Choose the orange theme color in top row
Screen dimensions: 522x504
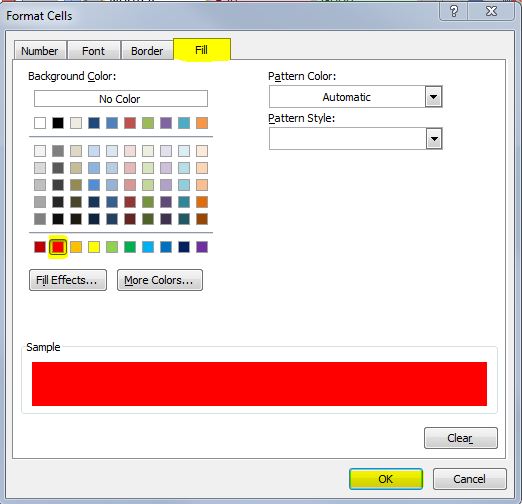point(202,123)
